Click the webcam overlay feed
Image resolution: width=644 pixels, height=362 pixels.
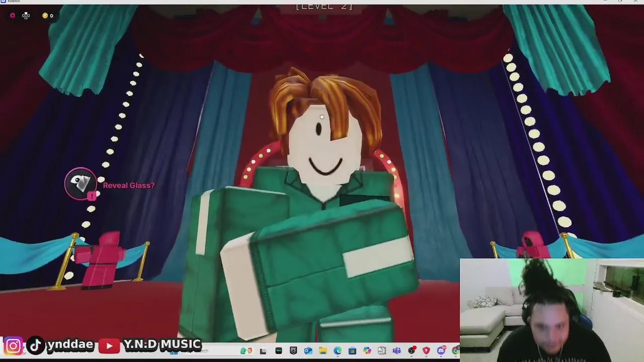[551, 310]
